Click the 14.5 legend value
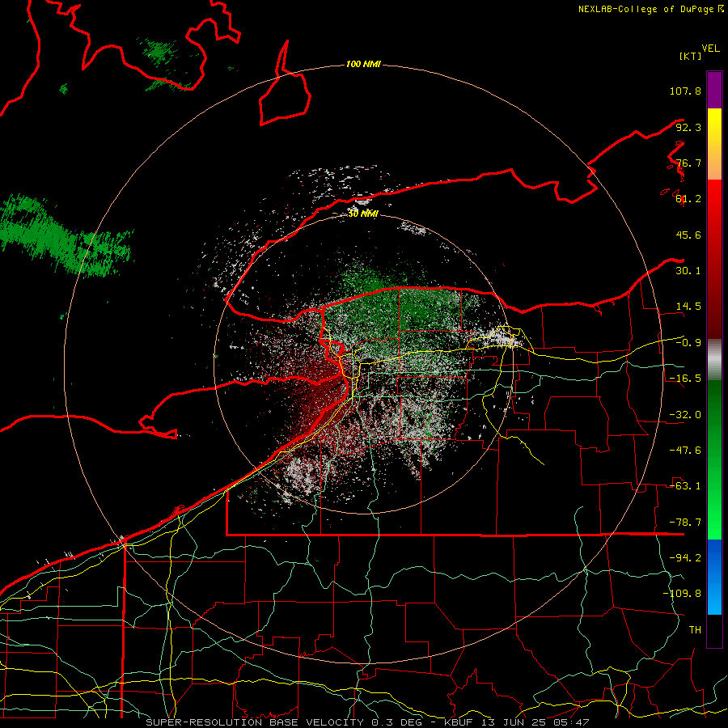 [x=688, y=307]
